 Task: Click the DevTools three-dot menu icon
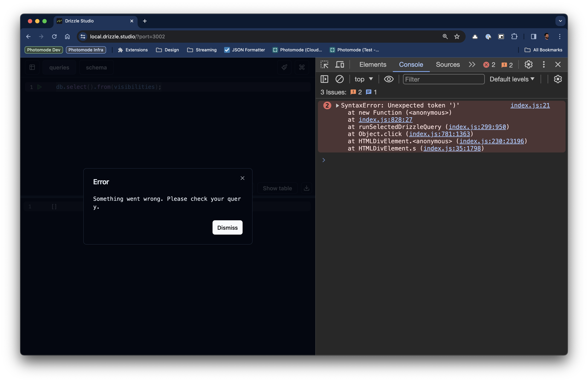point(543,65)
